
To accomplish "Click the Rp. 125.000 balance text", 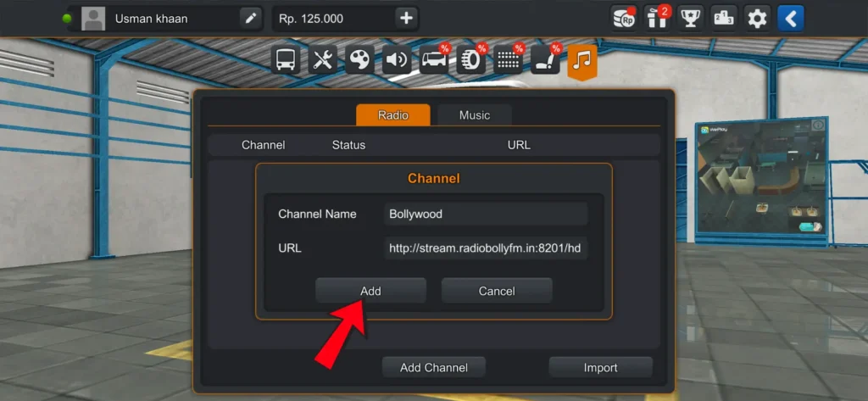I will (x=311, y=19).
